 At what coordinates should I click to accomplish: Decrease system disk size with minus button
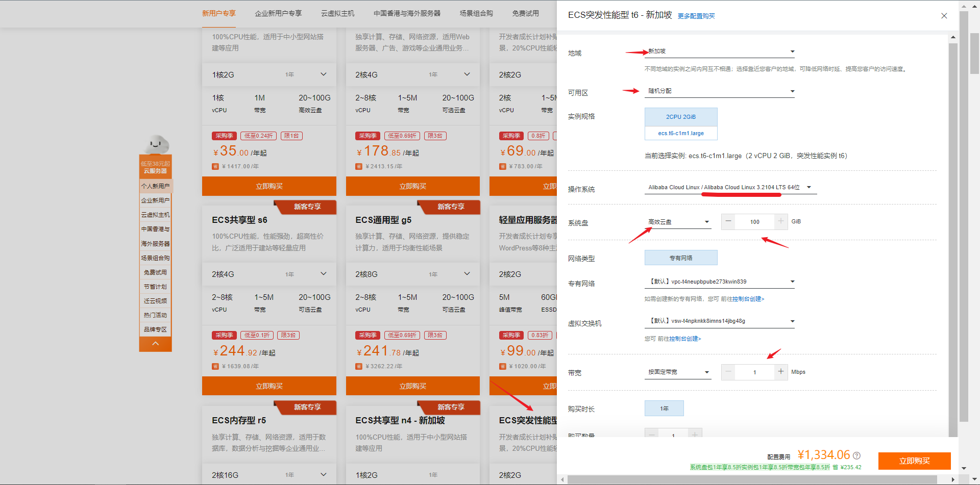(x=728, y=221)
